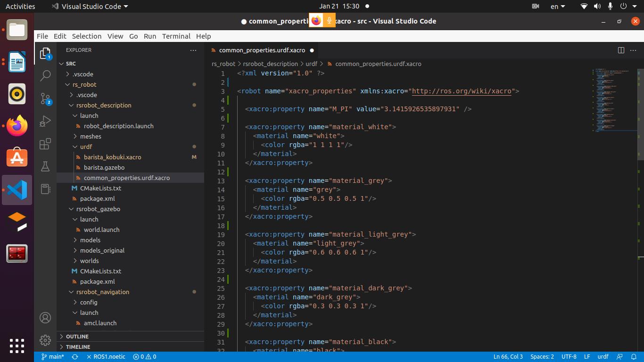Open the Manage gear icon
Image resolution: width=644 pixels, height=362 pixels.
45,340
